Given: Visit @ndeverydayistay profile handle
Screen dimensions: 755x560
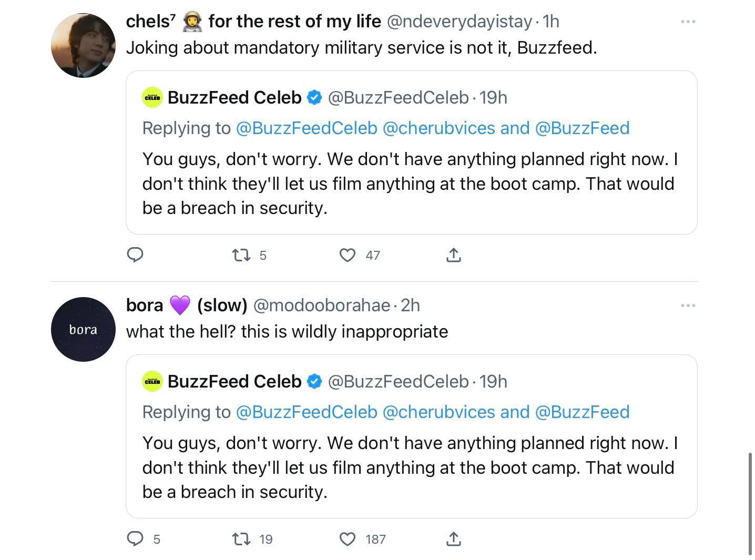Looking at the screenshot, I should (459, 22).
